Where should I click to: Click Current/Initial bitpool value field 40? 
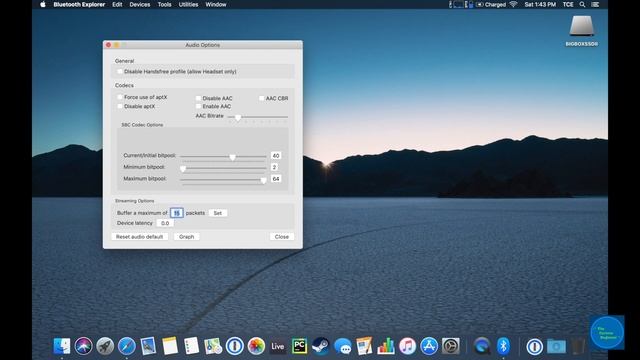pyautogui.click(x=276, y=156)
